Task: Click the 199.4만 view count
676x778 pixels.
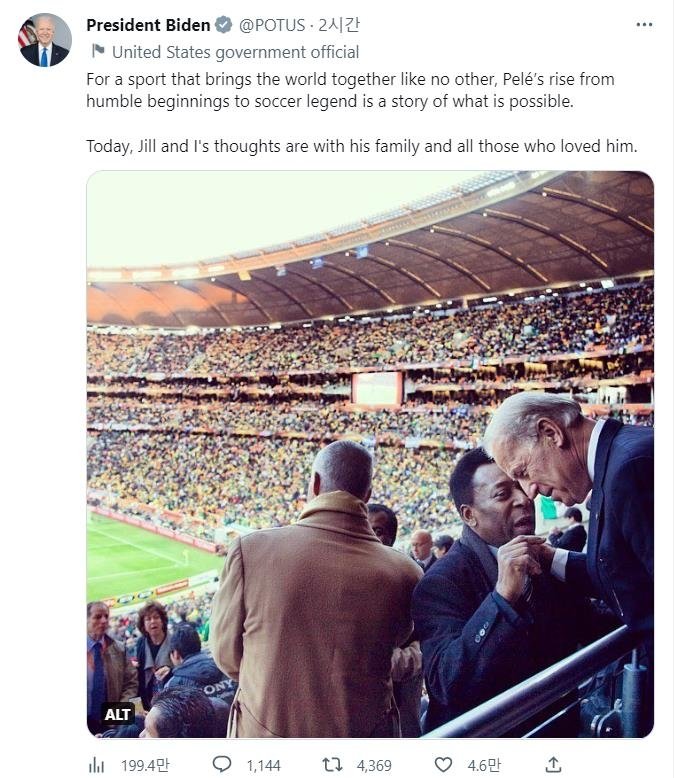Action: [x=144, y=765]
